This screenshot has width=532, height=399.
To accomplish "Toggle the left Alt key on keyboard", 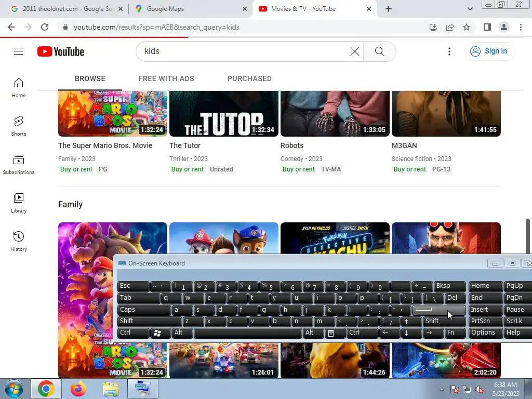I will (x=182, y=332).
